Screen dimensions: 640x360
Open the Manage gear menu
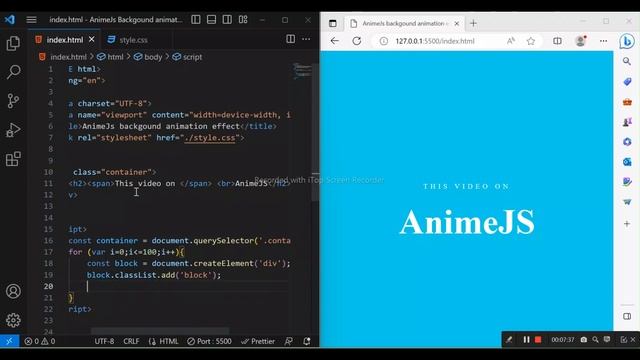(x=13, y=320)
